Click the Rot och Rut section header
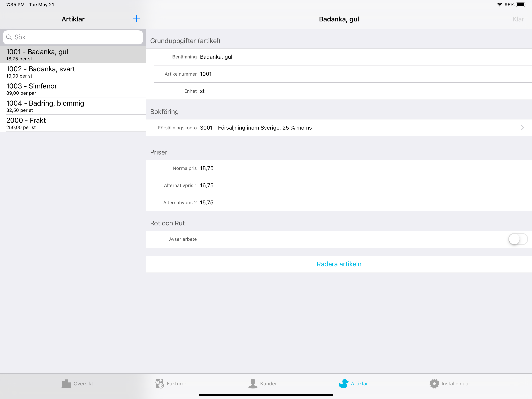 pos(167,223)
